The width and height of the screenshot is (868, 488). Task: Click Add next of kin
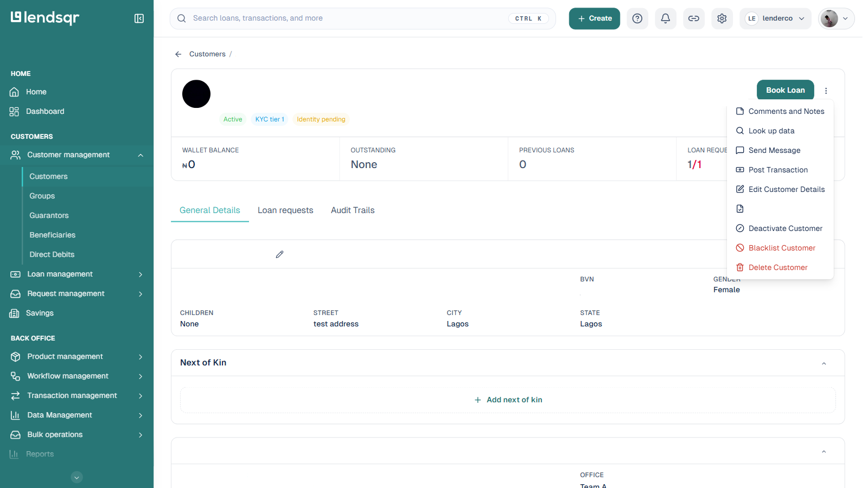pyautogui.click(x=508, y=400)
